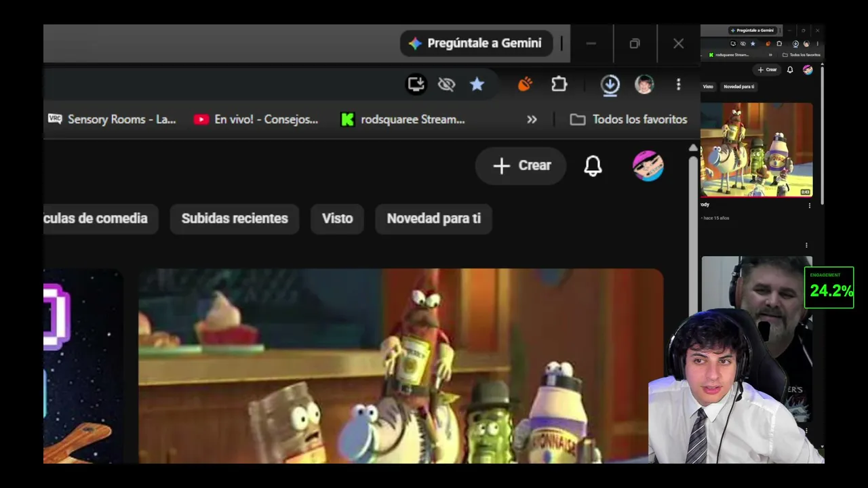Screen dimensions: 868x488
Task: Open the Extensions puzzle icon in small right browser
Action: [778, 43]
